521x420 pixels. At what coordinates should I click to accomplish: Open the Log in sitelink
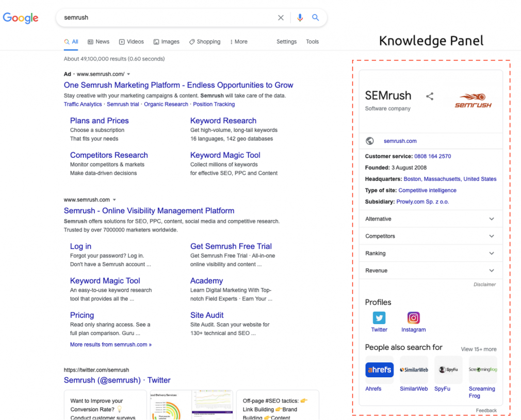tap(81, 246)
